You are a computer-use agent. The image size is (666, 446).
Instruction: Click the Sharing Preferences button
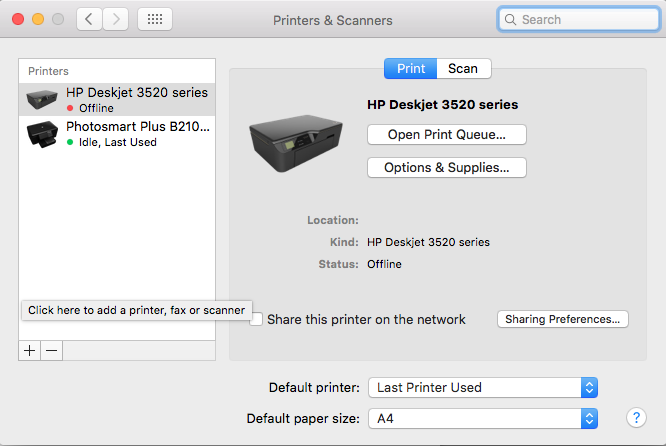coord(562,319)
